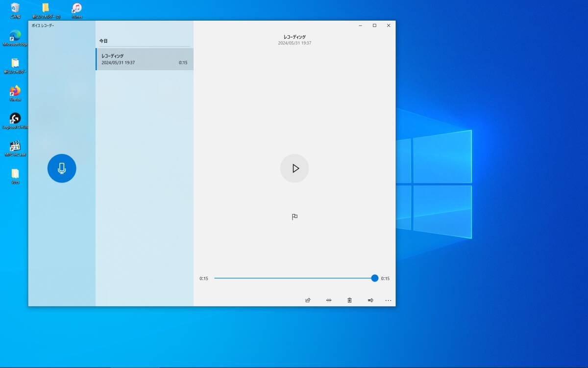Click the 2024/05/31 19:37 date under the player title
588x368 pixels.
294,43
